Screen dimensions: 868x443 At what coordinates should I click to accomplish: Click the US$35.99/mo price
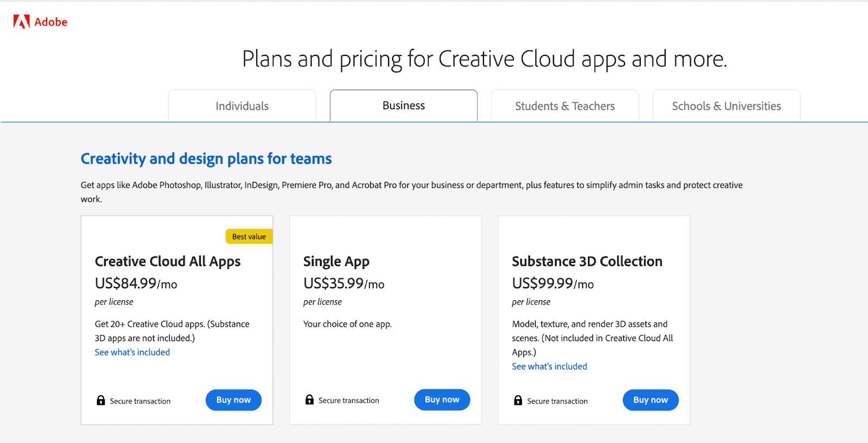[x=344, y=283]
